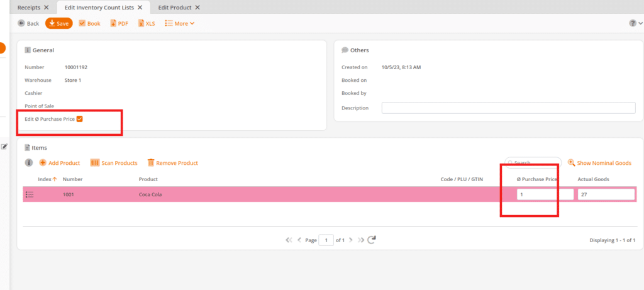Uncheck the Edit Ø Purchase Price checkbox

coord(80,119)
